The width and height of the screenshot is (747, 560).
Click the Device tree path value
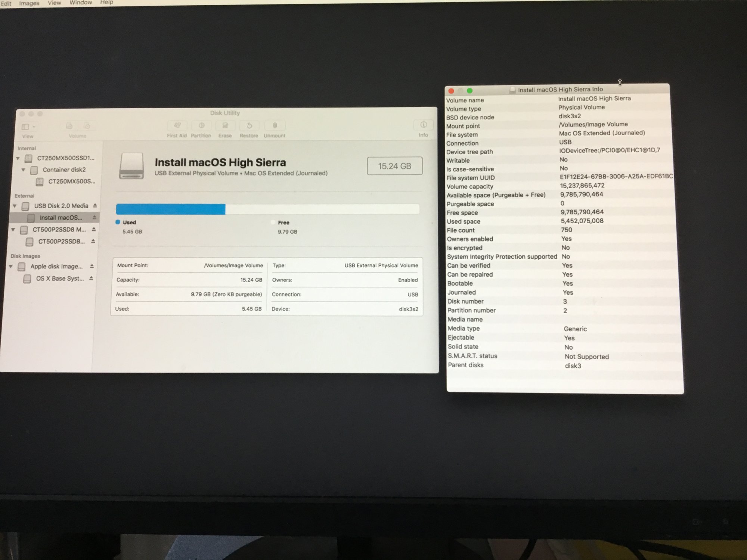[610, 150]
